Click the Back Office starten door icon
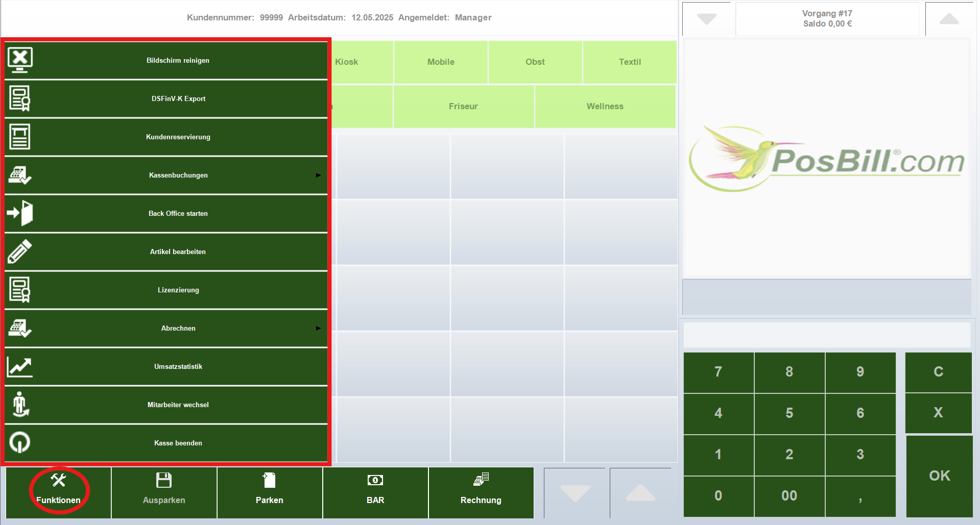 click(x=20, y=213)
